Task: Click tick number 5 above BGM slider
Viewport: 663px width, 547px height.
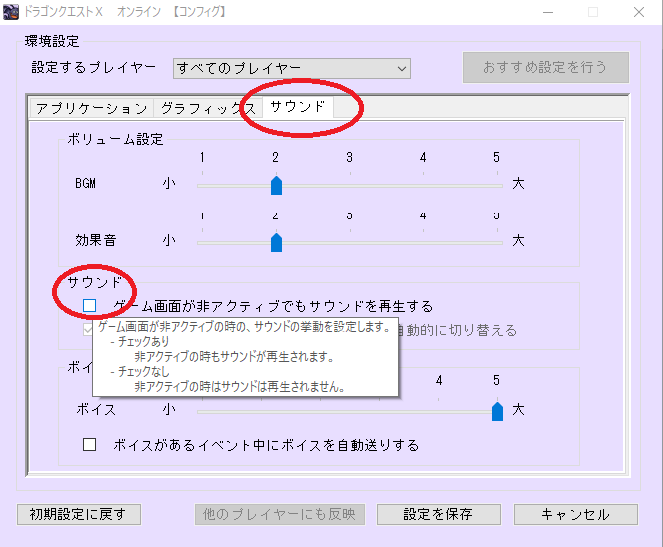Action: coord(496,158)
